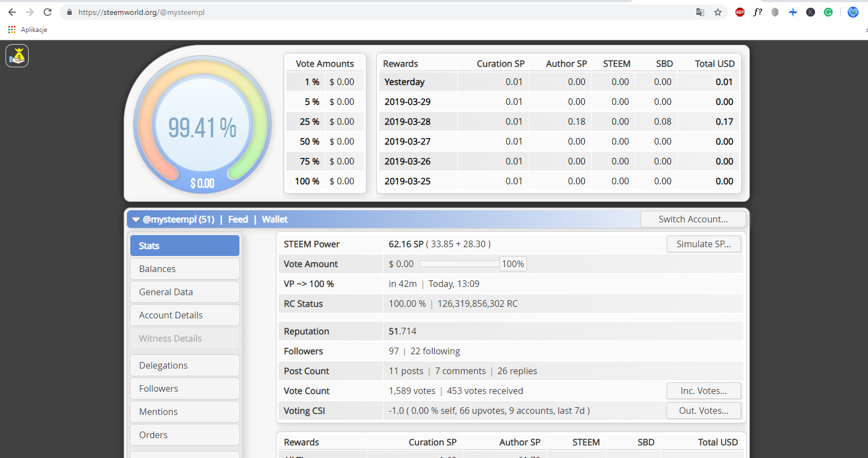Click the 99.41 % voting power gauge
The height and width of the screenshot is (458, 868).
pos(202,125)
